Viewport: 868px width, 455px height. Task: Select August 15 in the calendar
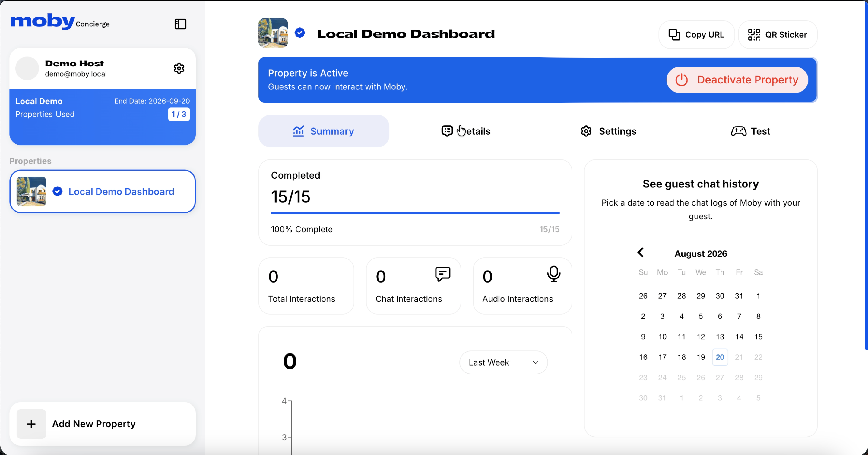tap(758, 337)
